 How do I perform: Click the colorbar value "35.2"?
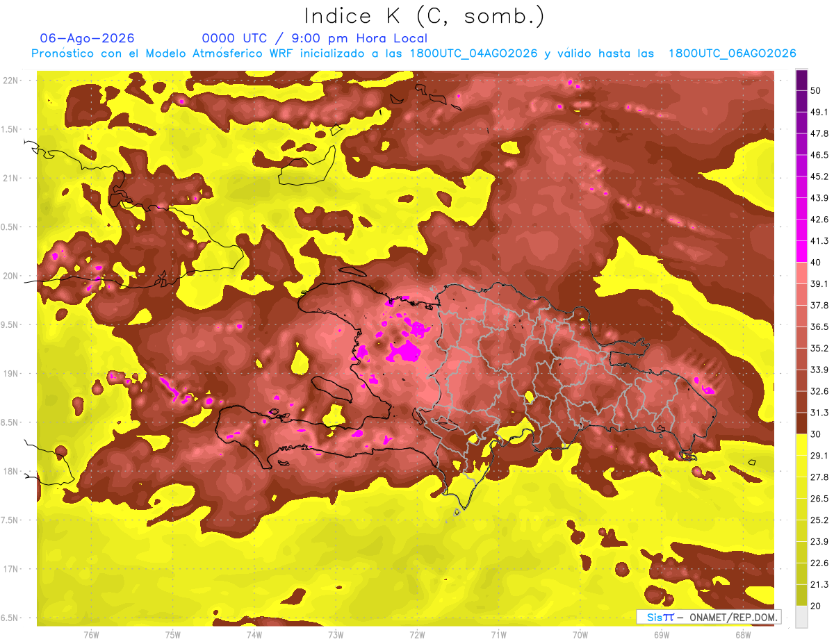click(819, 348)
